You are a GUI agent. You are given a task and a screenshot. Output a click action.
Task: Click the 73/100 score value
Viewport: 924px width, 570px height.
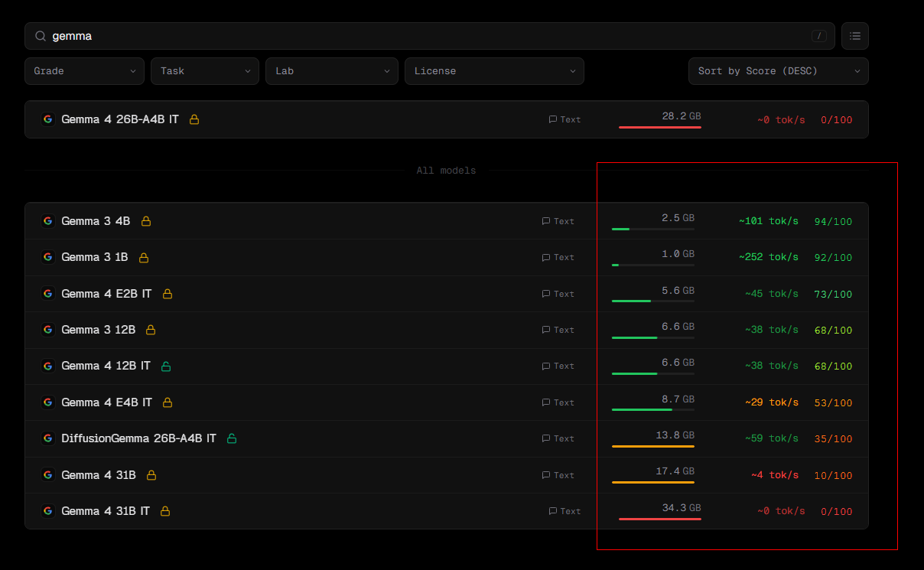point(833,294)
